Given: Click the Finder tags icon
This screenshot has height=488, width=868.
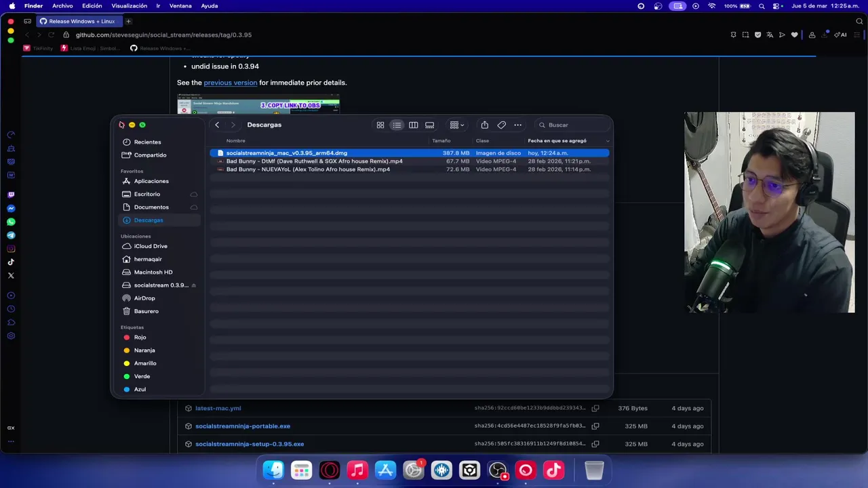Looking at the screenshot, I should 502,125.
